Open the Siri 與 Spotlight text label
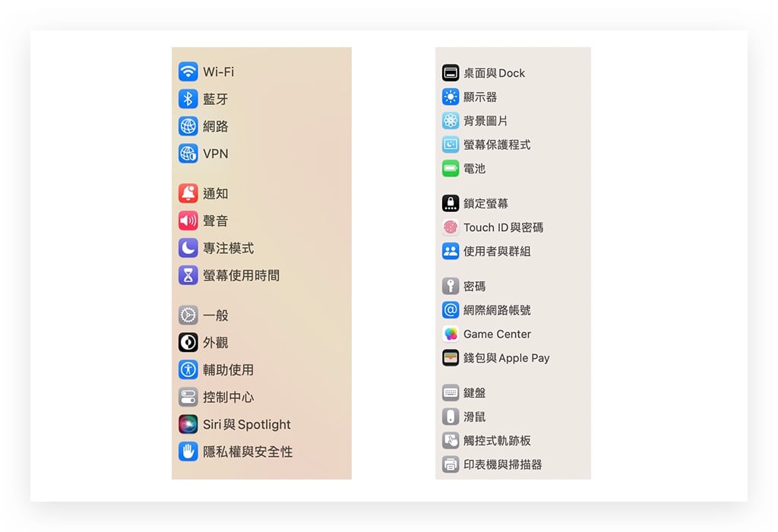This screenshot has height=532, width=778. tap(247, 424)
